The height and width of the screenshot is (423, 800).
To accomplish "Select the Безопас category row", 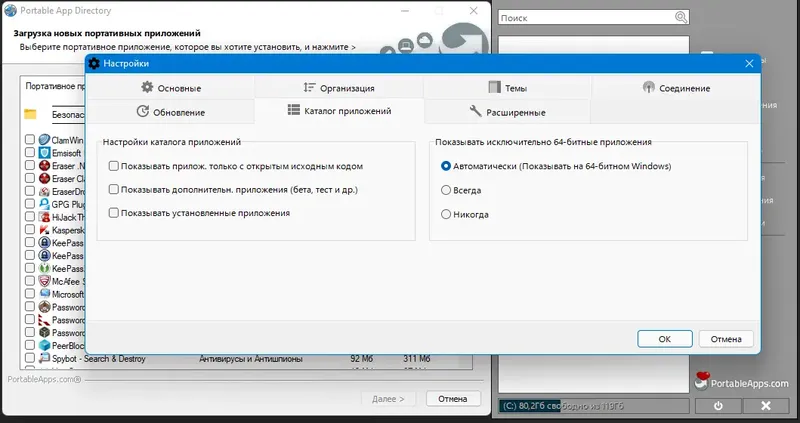I will (x=68, y=115).
